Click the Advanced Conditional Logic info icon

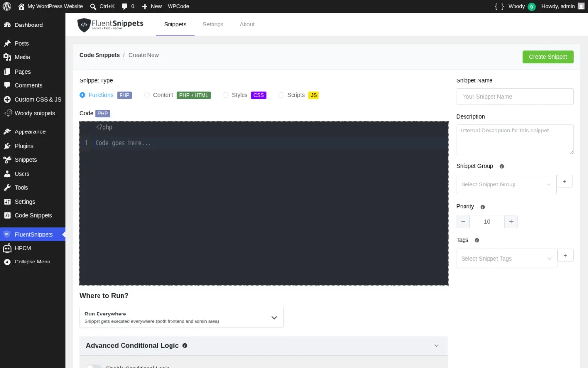click(185, 346)
